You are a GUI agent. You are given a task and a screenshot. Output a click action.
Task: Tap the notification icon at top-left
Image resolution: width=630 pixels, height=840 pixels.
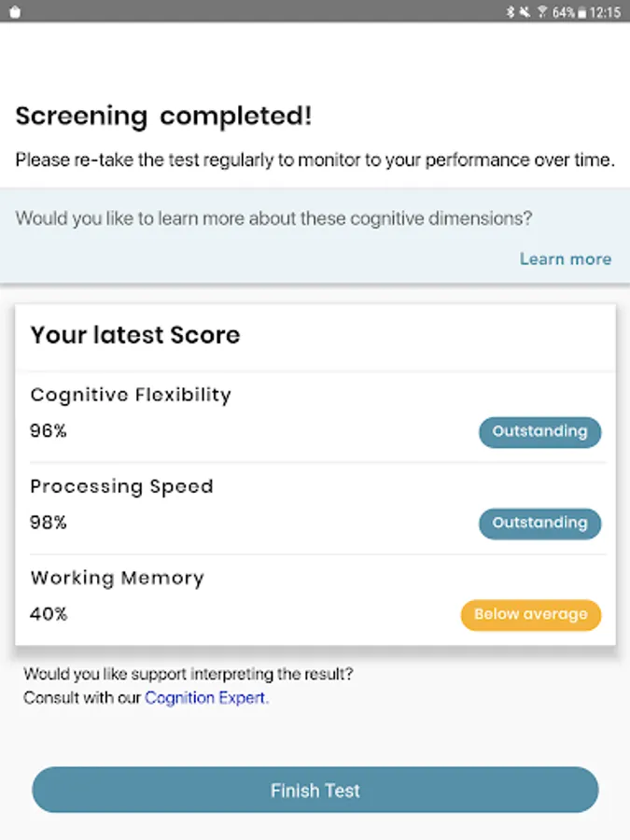point(14,12)
